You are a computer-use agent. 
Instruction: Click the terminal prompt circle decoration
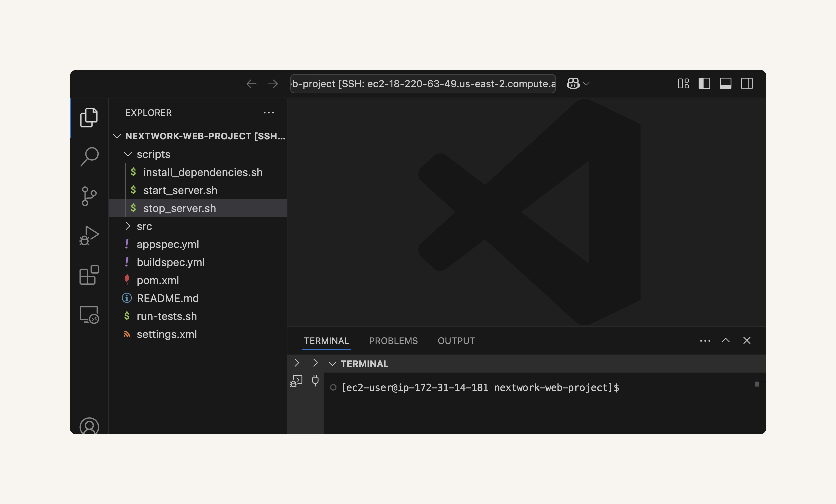pos(333,387)
